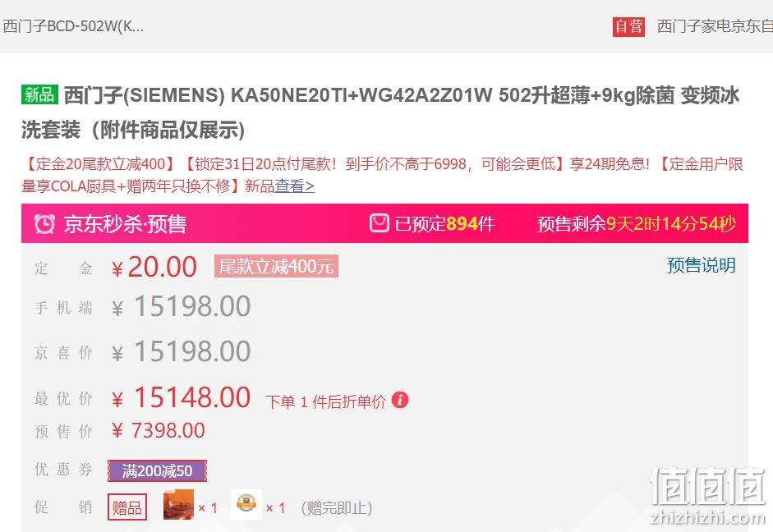Open the first gift thumbnail image
Screen dimensions: 773x532
tap(178, 505)
